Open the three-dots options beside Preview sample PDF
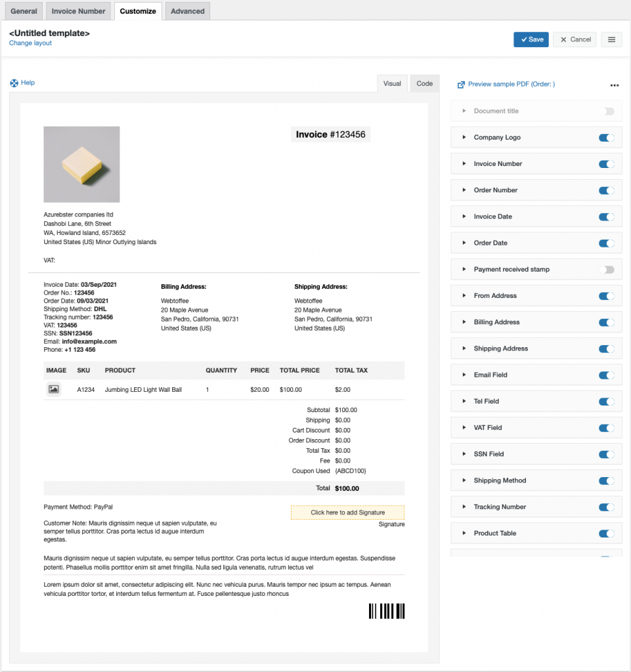 [x=615, y=85]
